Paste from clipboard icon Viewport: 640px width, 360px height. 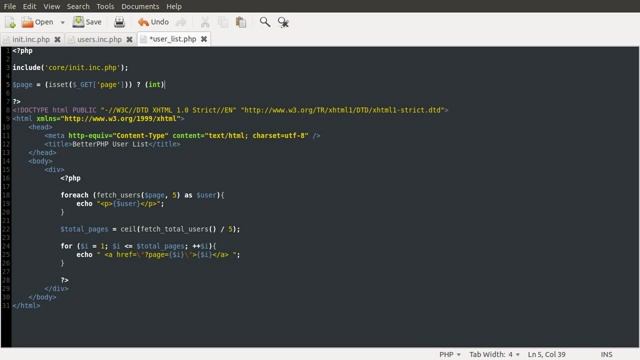click(x=241, y=22)
